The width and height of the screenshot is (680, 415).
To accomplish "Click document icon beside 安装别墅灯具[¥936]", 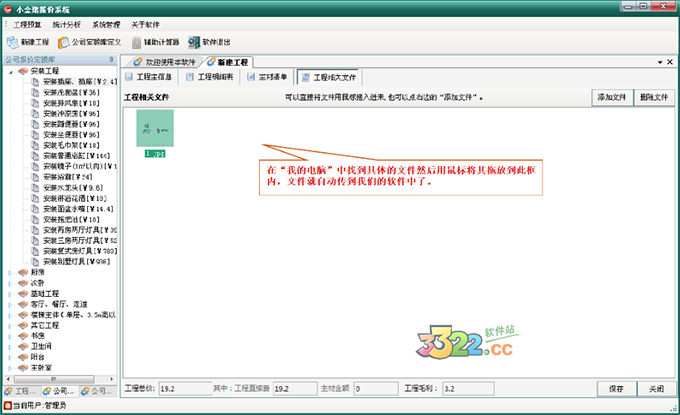I will click(35, 261).
